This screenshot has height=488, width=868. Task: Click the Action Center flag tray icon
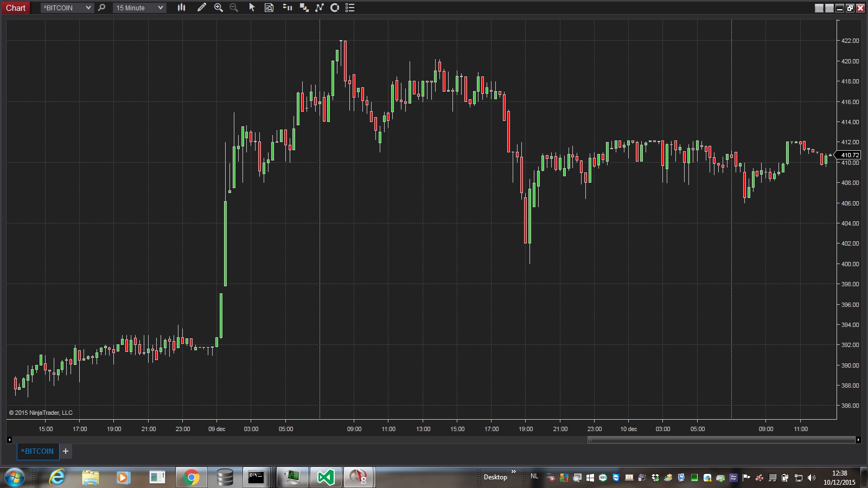tap(746, 478)
